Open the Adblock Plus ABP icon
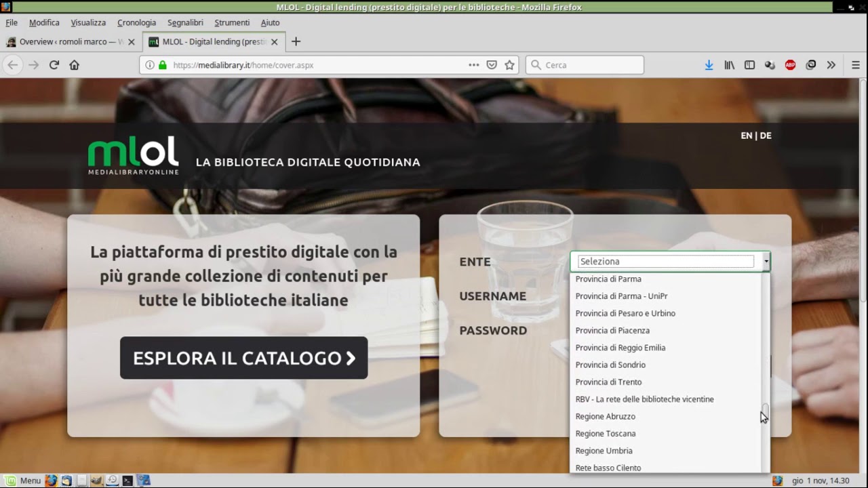This screenshot has height=488, width=868. pos(790,65)
